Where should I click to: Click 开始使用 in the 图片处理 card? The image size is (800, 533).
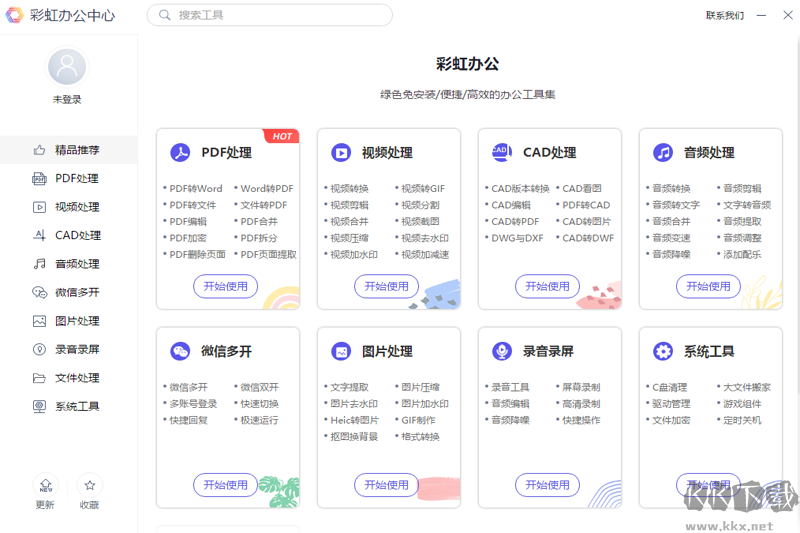[386, 485]
